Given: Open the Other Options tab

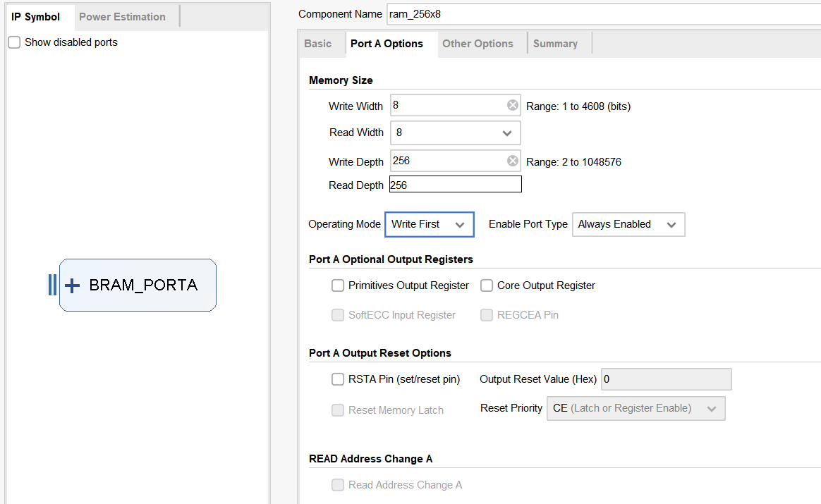Looking at the screenshot, I should coord(478,44).
